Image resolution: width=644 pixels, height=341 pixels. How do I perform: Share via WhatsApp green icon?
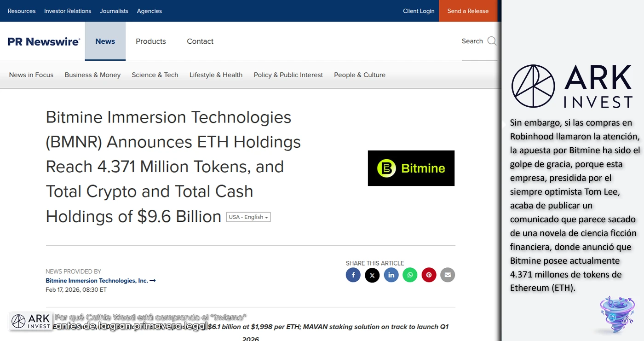tap(410, 275)
